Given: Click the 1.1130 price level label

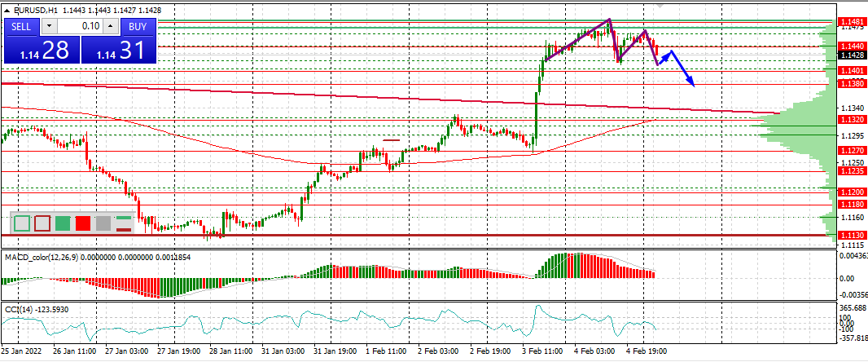Looking at the screenshot, I should [852, 235].
